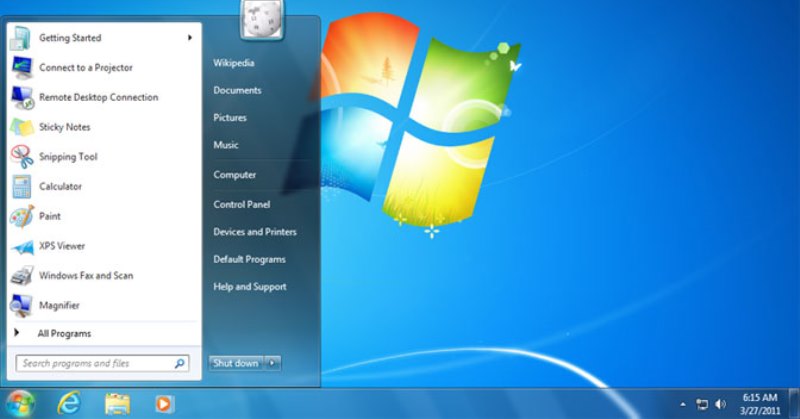Click the Windows Fax and Scan icon

[x=22, y=276]
